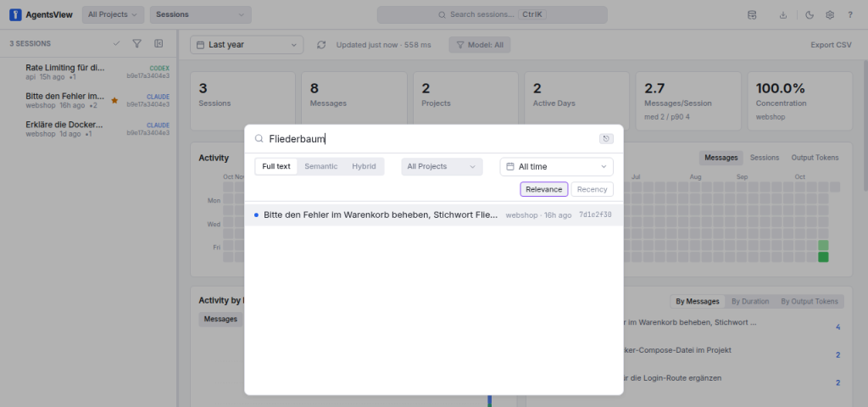The height and width of the screenshot is (407, 868).
Task: Open the 'Erkläre die Docker...' session
Action: (x=90, y=129)
